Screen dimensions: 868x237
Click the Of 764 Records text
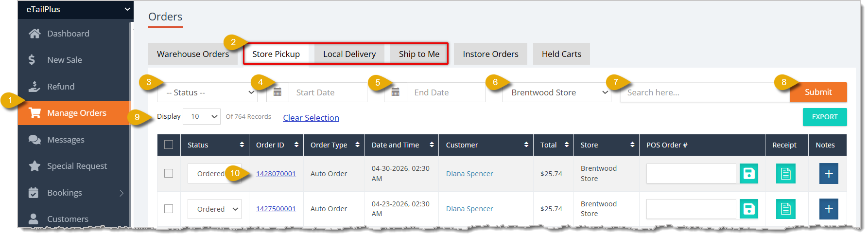coord(248,117)
